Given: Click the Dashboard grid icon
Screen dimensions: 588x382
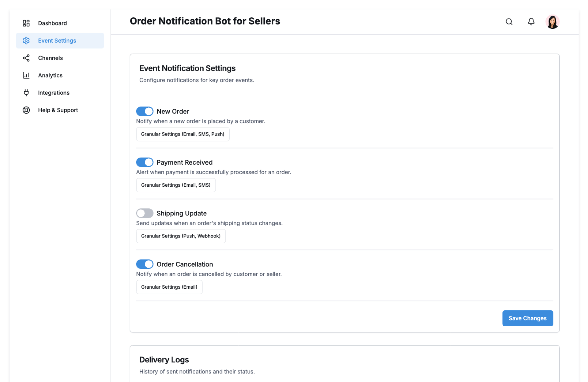Looking at the screenshot, I should tap(26, 23).
